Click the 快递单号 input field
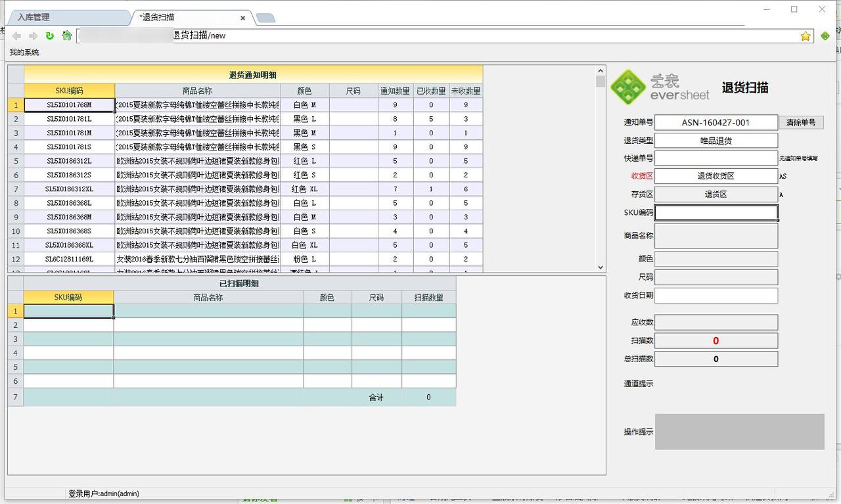This screenshot has height=504, width=841. click(x=716, y=158)
